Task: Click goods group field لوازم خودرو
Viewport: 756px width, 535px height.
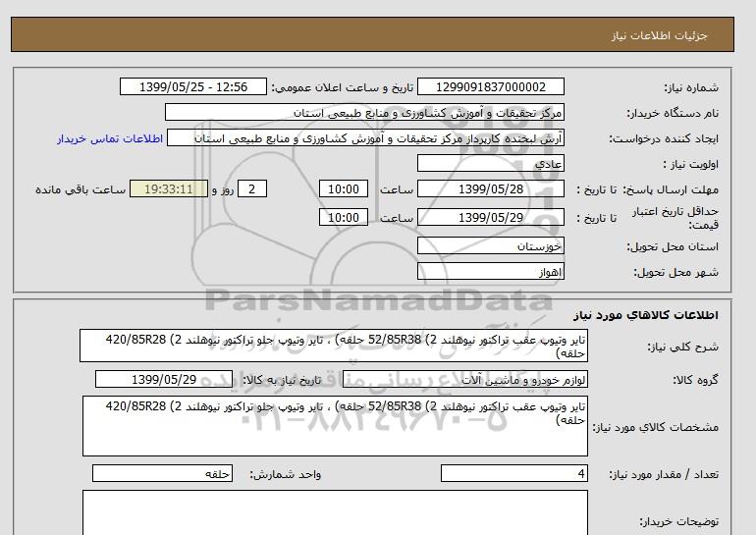Action: (x=464, y=379)
